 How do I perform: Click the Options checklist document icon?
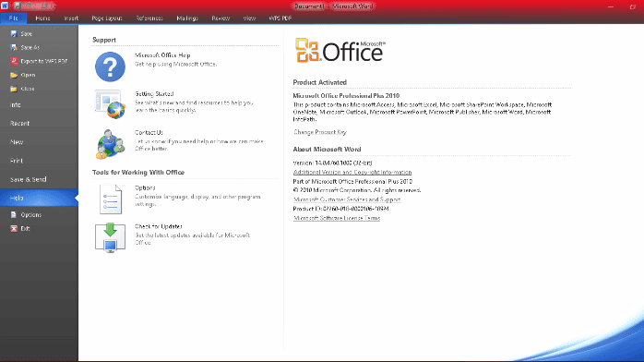pos(110,199)
